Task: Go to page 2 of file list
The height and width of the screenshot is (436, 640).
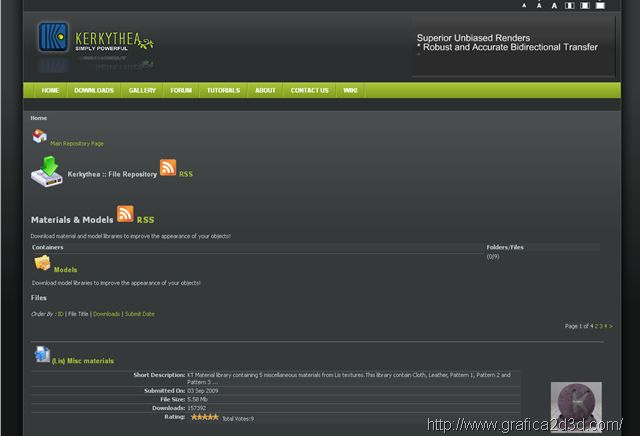Action: (597, 326)
